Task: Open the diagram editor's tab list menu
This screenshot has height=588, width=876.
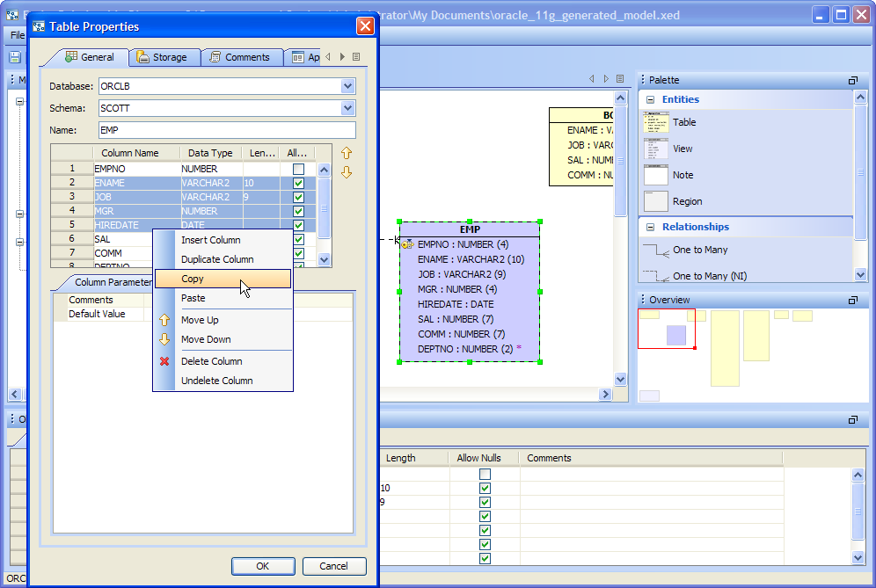Action: coord(620,79)
